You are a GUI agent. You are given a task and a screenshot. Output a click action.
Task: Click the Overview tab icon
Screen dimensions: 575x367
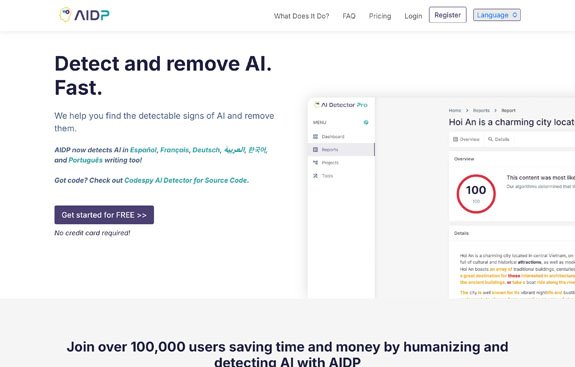[455, 139]
